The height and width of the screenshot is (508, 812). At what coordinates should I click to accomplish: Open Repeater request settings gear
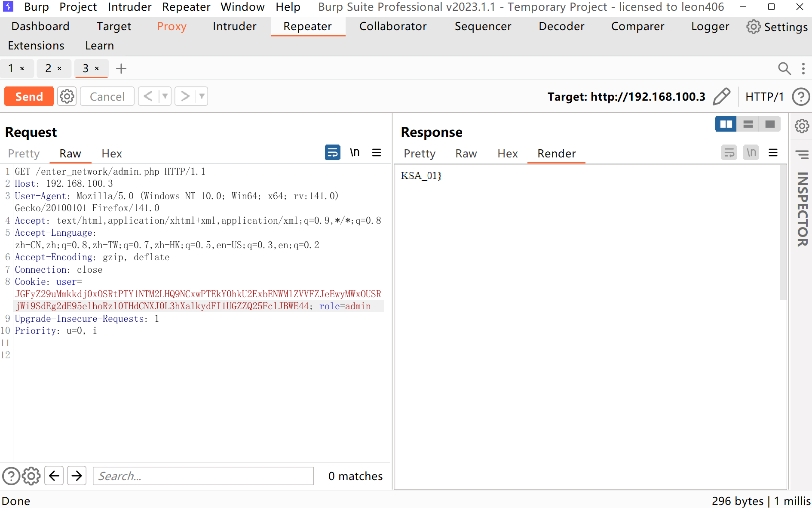point(67,96)
